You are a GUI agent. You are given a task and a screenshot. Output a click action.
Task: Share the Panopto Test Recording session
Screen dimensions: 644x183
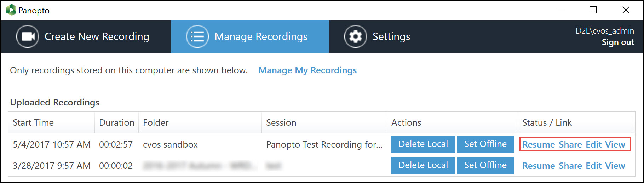[570, 145]
